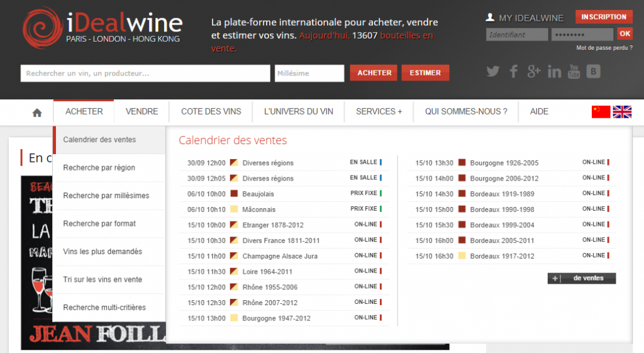644x353 pixels.
Task: Select Recherche par millésimes submenu item
Action: [109, 196]
